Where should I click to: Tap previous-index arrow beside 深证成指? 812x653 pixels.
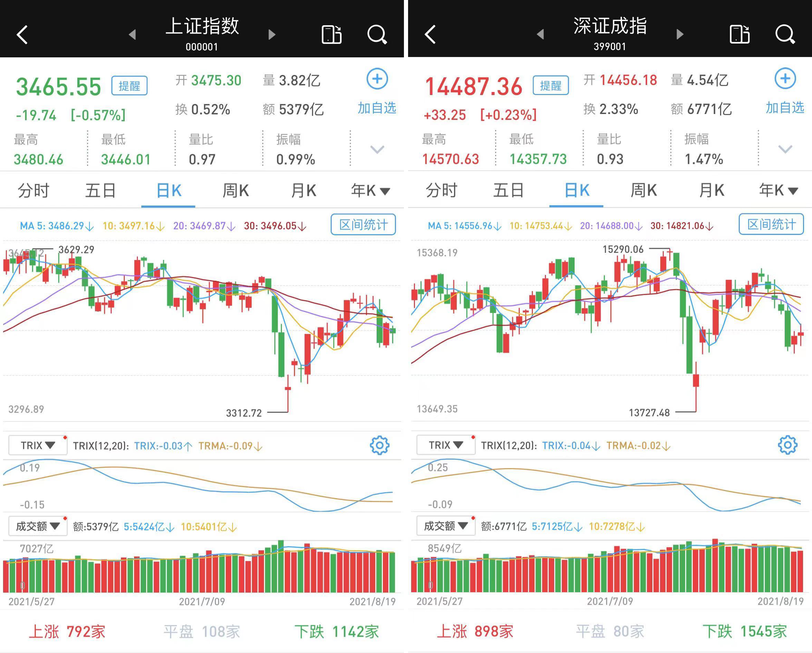pos(540,35)
